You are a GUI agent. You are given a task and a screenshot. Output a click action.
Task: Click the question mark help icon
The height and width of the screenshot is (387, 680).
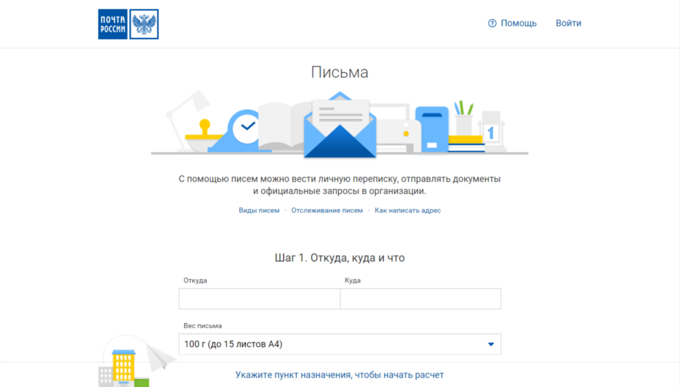pos(492,23)
